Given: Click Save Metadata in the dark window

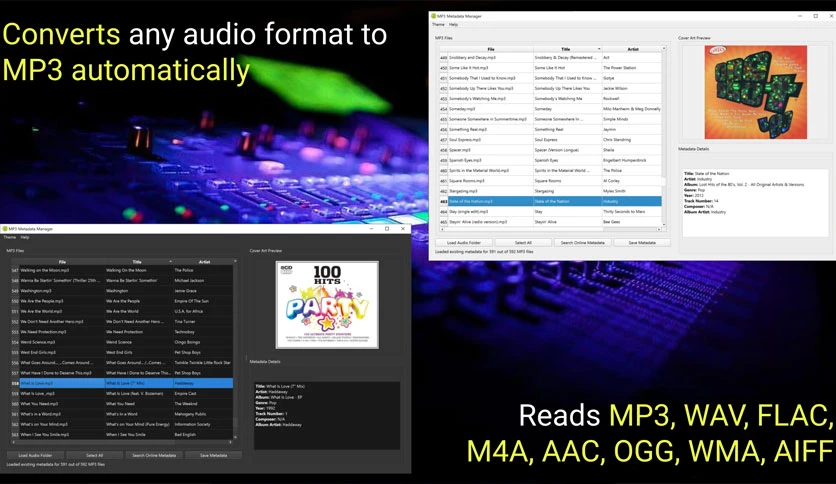Looking at the screenshot, I should pos(213,455).
